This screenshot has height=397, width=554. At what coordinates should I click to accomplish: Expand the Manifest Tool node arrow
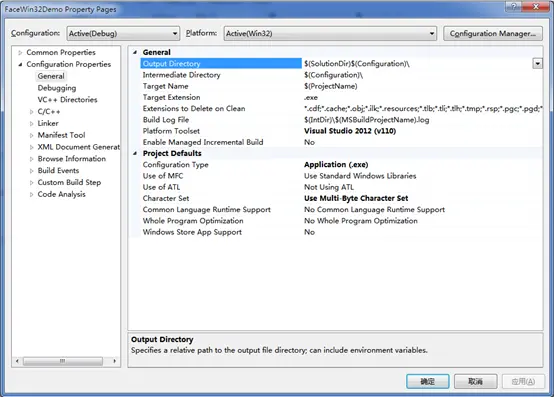coord(31,135)
